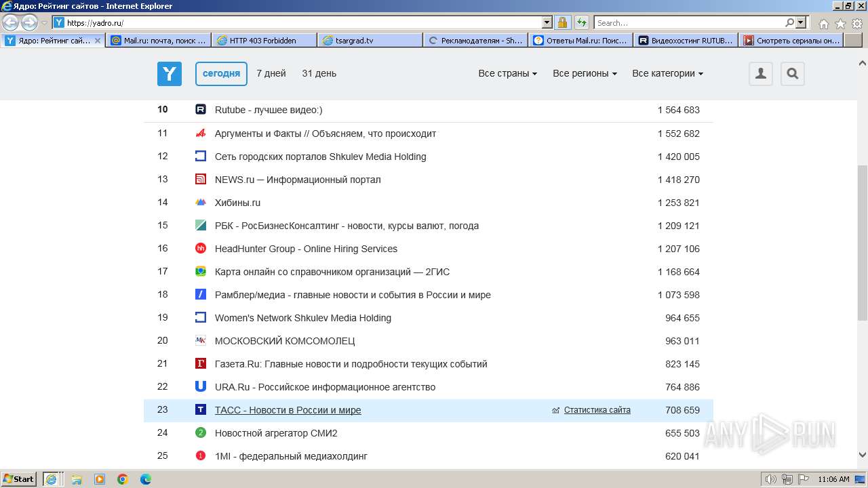Click the NEWS.ru site icon
Viewport: 868px width, 488px height.
[x=201, y=180]
